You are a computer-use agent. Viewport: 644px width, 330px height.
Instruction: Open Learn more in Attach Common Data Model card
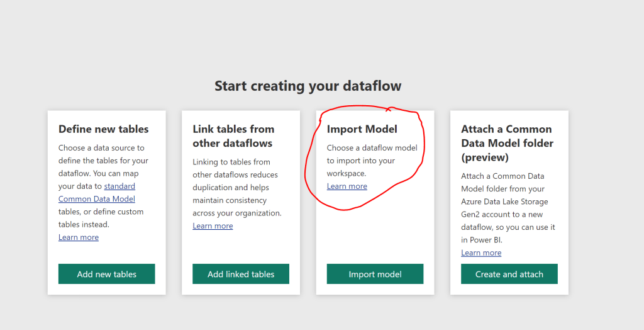click(x=481, y=253)
